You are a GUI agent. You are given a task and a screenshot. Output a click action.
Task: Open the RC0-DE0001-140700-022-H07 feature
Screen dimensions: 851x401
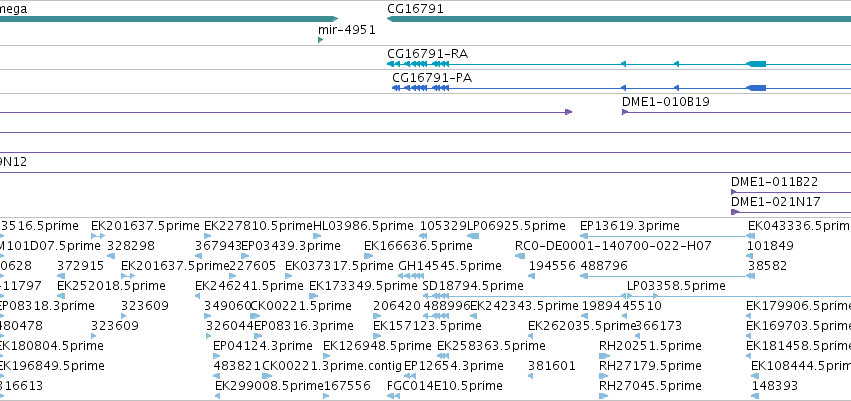[613, 246]
